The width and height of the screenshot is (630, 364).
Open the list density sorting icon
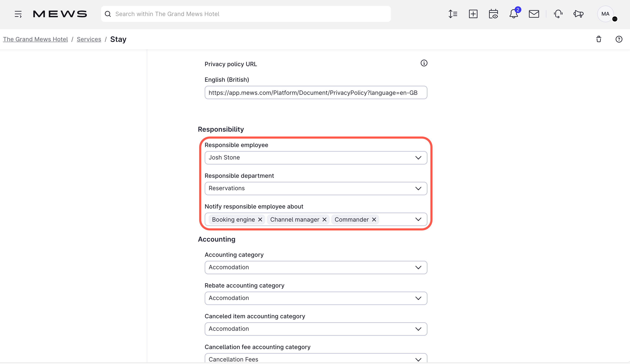coord(453,14)
